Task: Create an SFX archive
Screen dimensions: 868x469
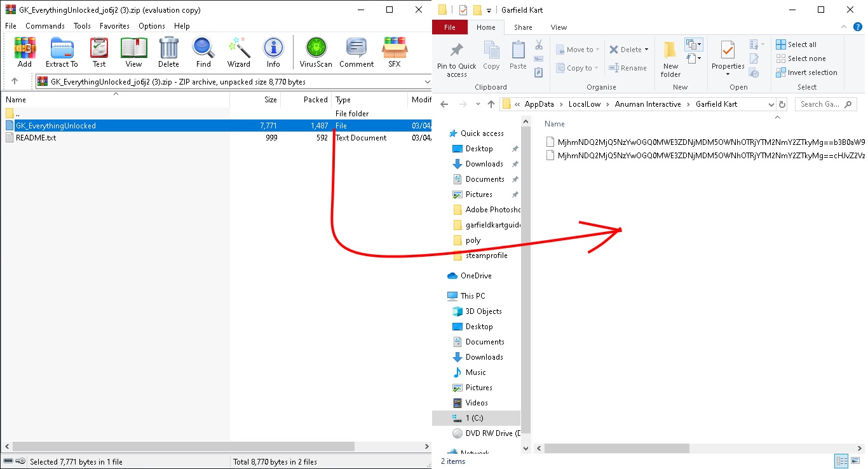Action: click(x=395, y=52)
